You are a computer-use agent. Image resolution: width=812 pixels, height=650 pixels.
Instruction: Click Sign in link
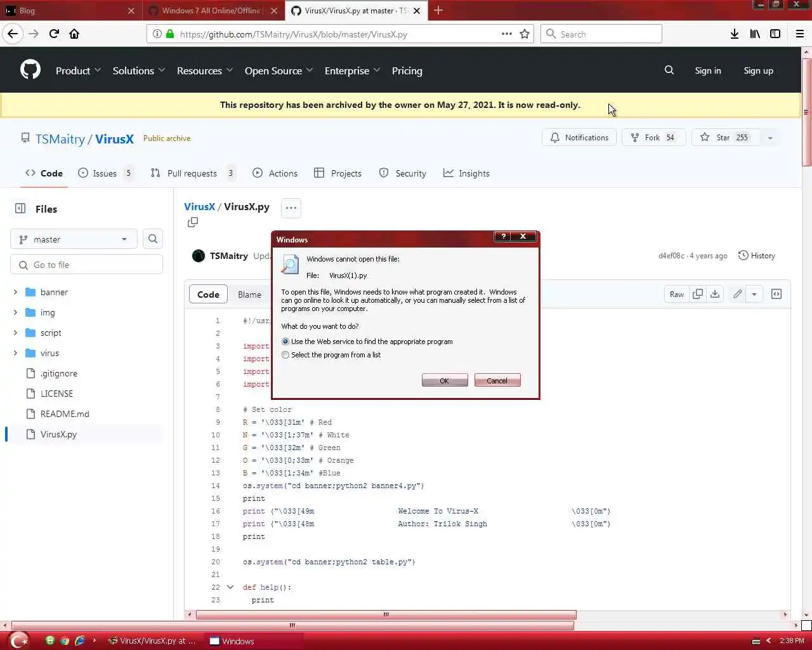tap(707, 70)
